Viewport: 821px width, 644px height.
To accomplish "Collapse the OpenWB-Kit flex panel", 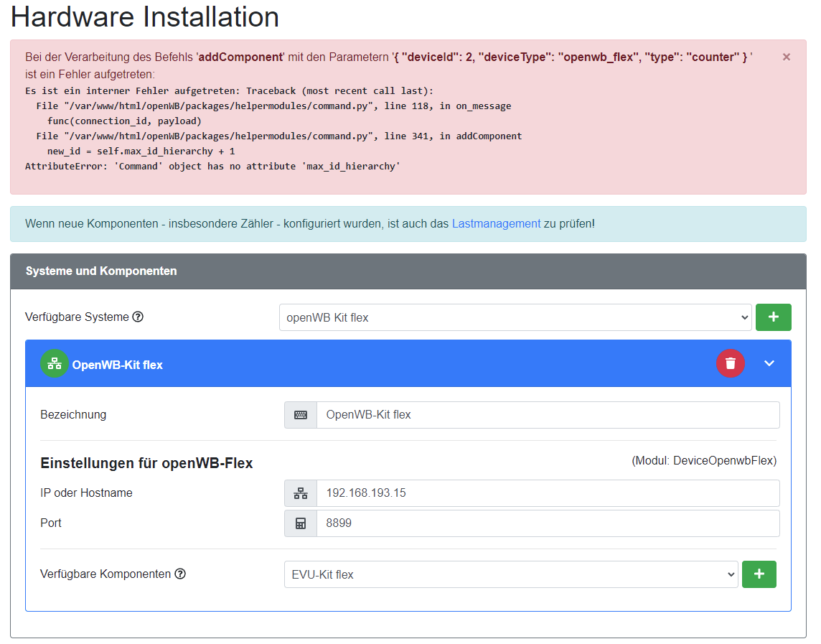I will point(769,363).
